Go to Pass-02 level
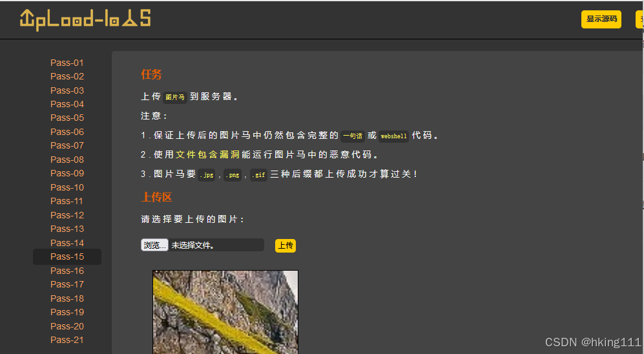Image resolution: width=644 pixels, height=354 pixels. click(x=67, y=76)
